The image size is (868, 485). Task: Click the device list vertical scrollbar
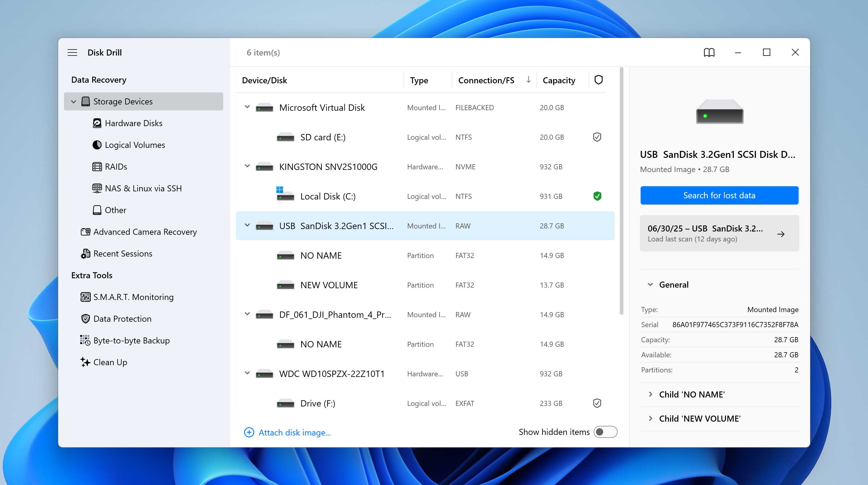pos(621,191)
